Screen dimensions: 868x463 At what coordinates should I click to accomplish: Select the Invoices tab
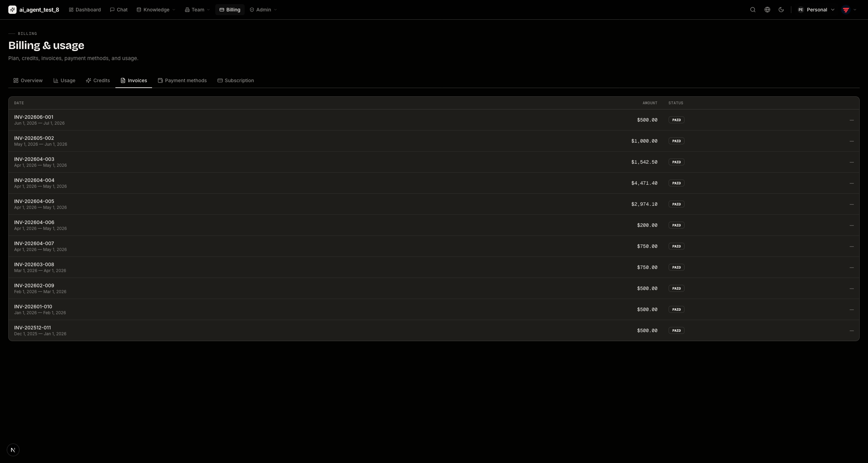coord(134,80)
